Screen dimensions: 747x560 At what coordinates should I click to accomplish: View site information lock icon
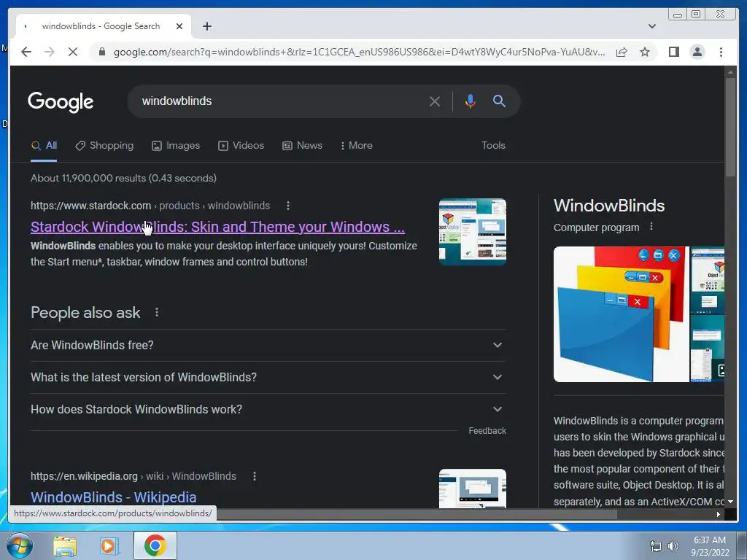coord(102,52)
